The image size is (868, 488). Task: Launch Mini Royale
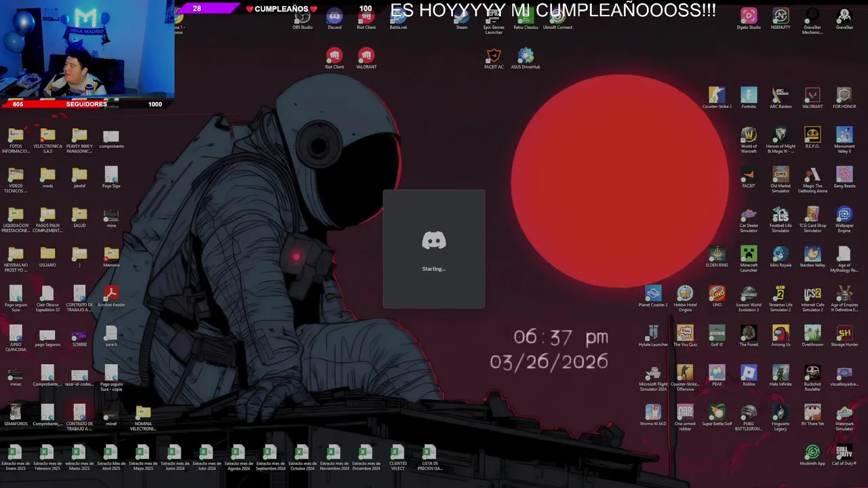click(781, 256)
